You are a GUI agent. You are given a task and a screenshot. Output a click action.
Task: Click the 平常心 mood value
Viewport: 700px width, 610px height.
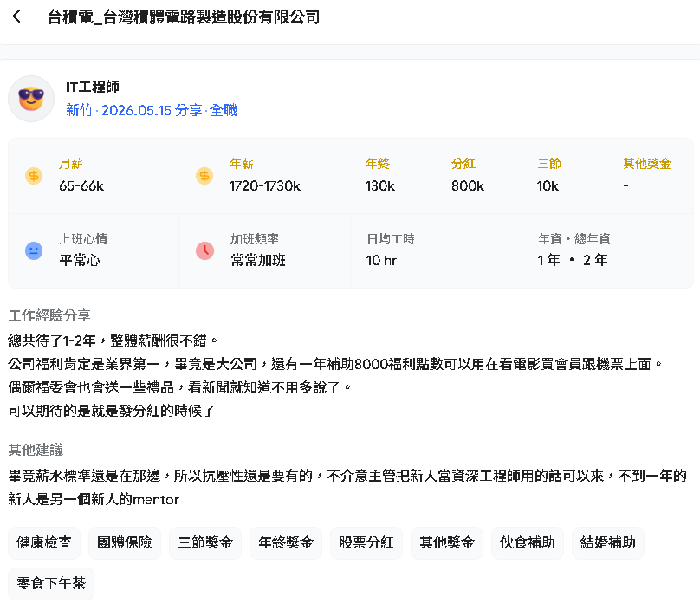coord(80,260)
